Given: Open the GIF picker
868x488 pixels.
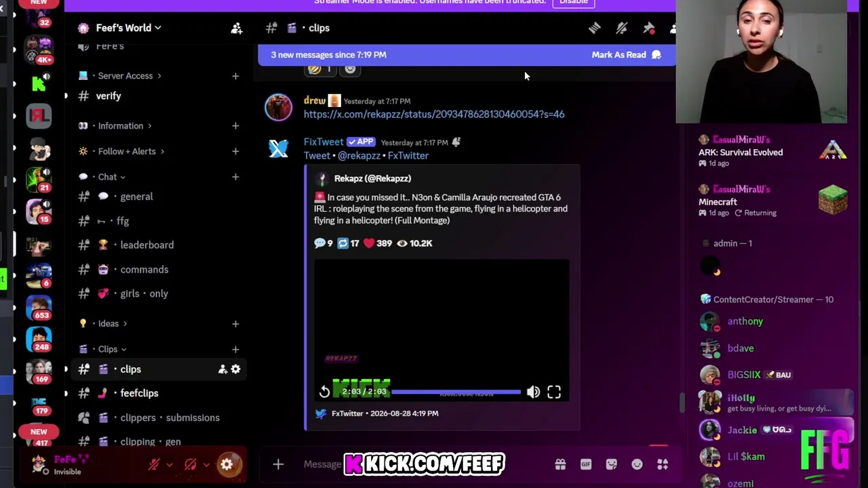Looking at the screenshot, I should click(586, 464).
